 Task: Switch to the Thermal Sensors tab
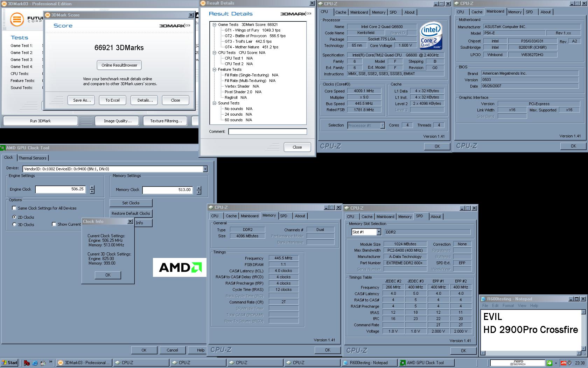point(33,158)
